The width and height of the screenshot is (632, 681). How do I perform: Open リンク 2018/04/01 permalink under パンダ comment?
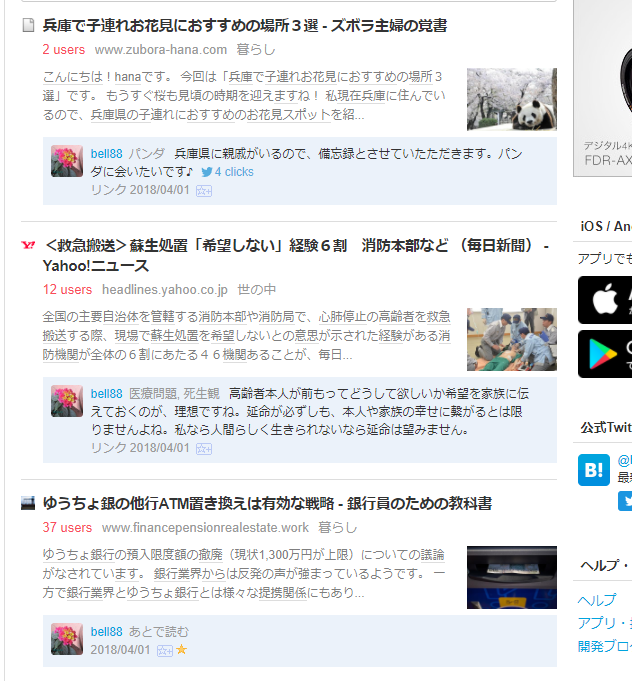pos(140,190)
